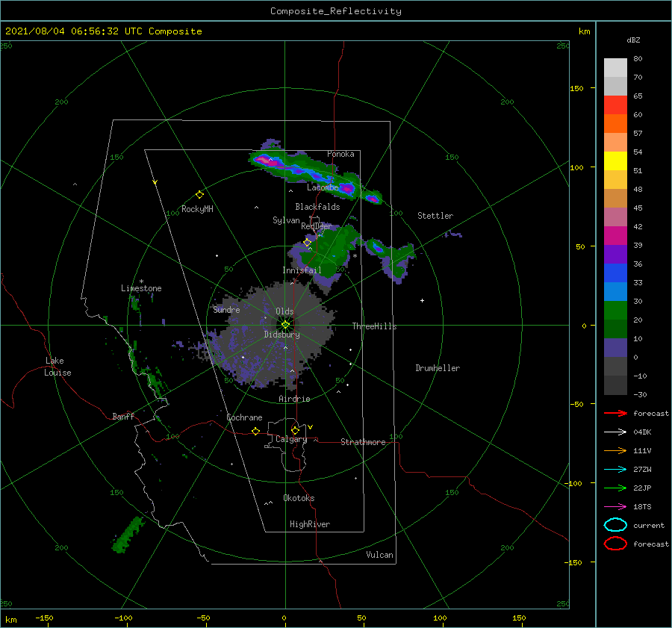
Task: Click the RockyMH label
Action: [197, 209]
